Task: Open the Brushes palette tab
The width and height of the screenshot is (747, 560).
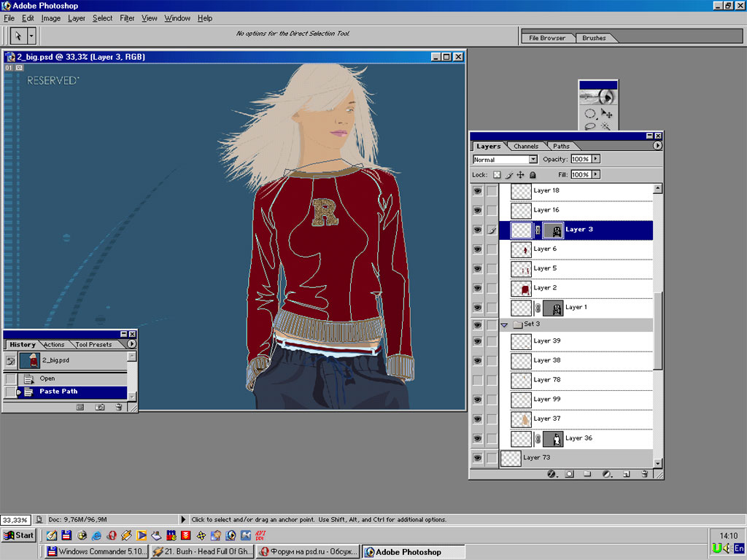Action: tap(594, 38)
